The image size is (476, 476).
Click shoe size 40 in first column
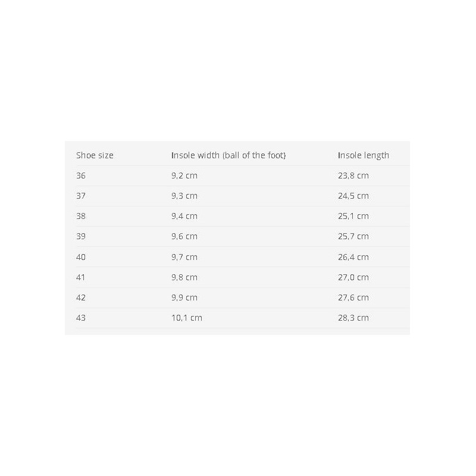point(81,257)
